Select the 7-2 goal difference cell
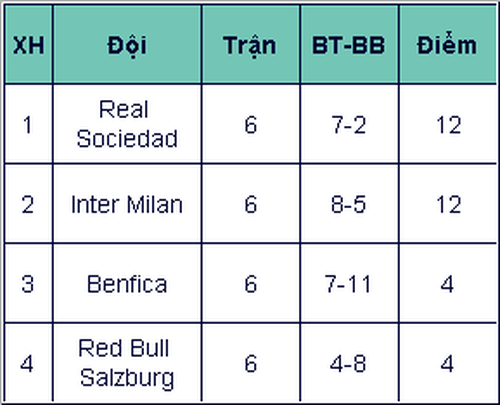The width and height of the screenshot is (500, 405). 349,124
